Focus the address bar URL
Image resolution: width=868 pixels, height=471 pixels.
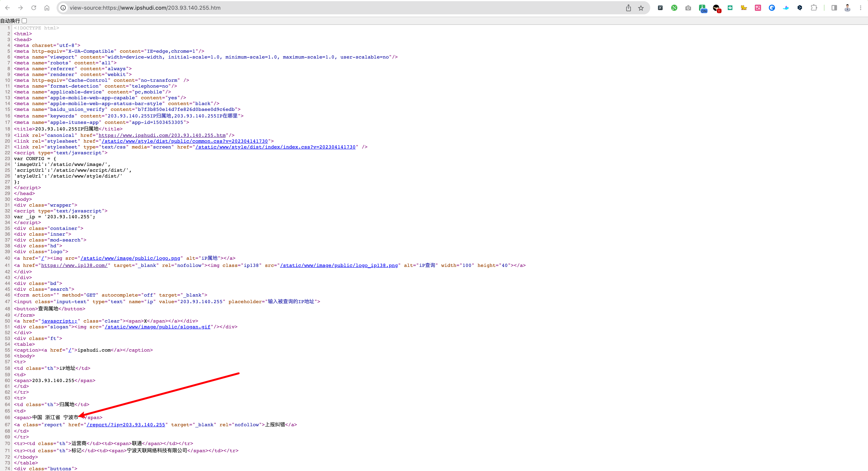pyautogui.click(x=145, y=8)
